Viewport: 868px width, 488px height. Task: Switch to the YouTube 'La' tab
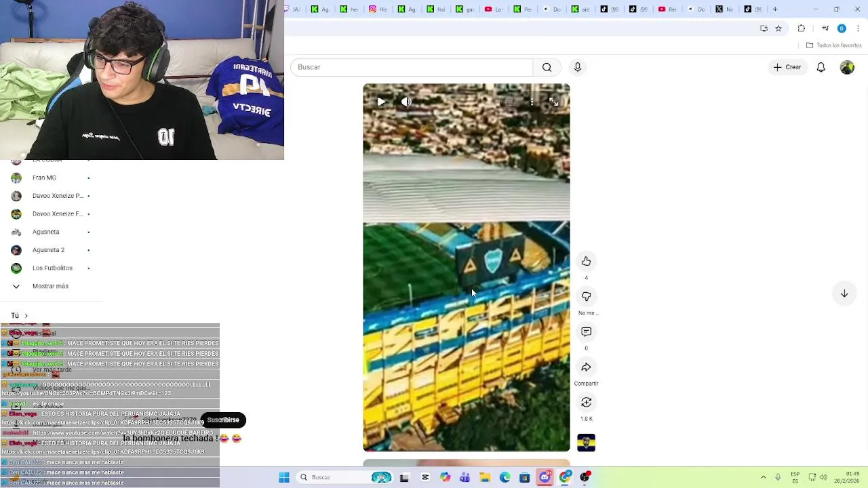tap(494, 9)
